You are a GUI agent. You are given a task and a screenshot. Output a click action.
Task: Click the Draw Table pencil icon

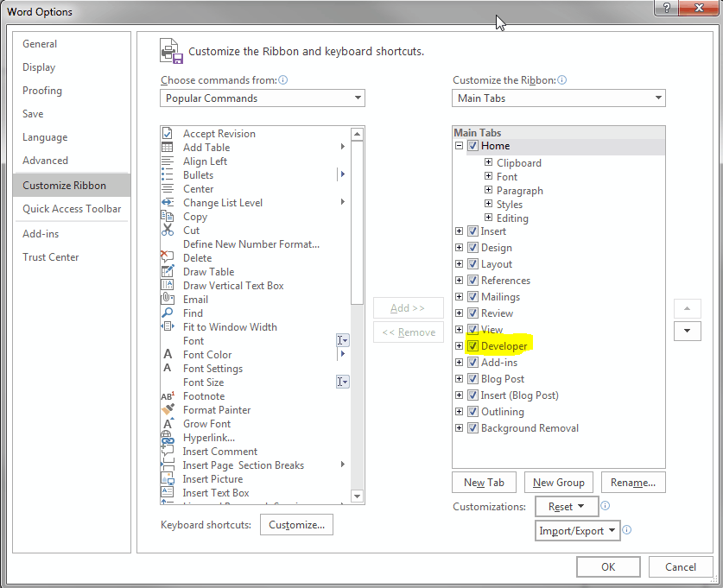point(168,271)
